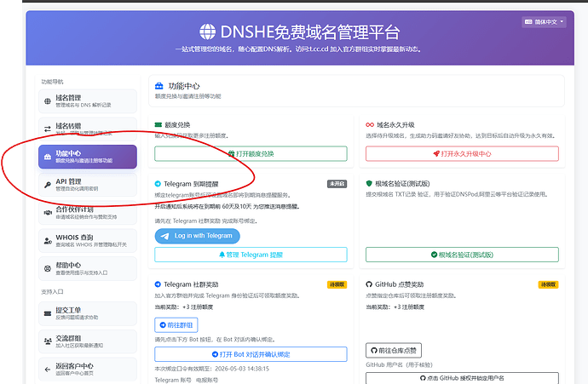Go back via 返回客户中心
Image resolution: width=588 pixels, height=384 pixels.
coord(88,369)
